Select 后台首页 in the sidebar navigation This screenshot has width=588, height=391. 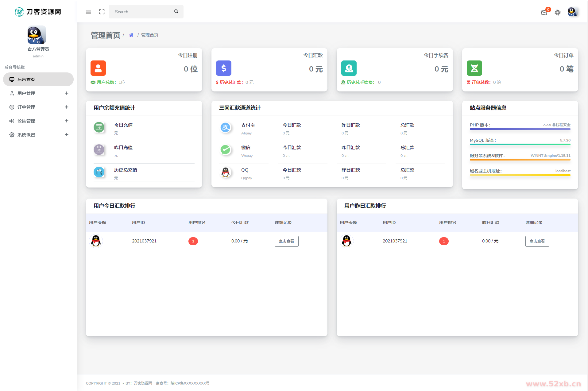click(x=38, y=79)
